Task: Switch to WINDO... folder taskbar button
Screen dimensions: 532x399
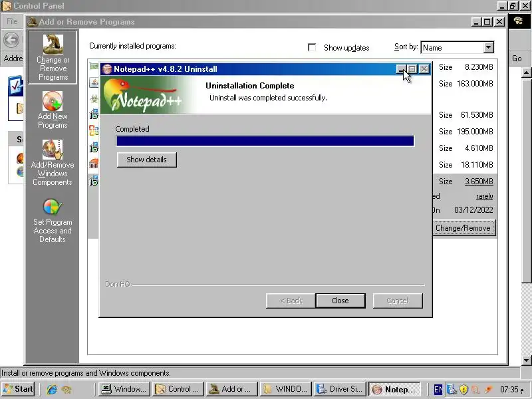Action: coord(286,389)
